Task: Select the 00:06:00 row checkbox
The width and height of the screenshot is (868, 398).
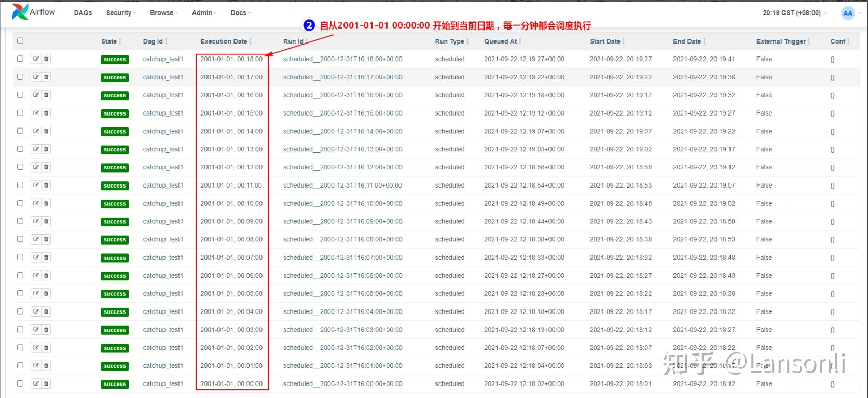Action: [x=20, y=275]
